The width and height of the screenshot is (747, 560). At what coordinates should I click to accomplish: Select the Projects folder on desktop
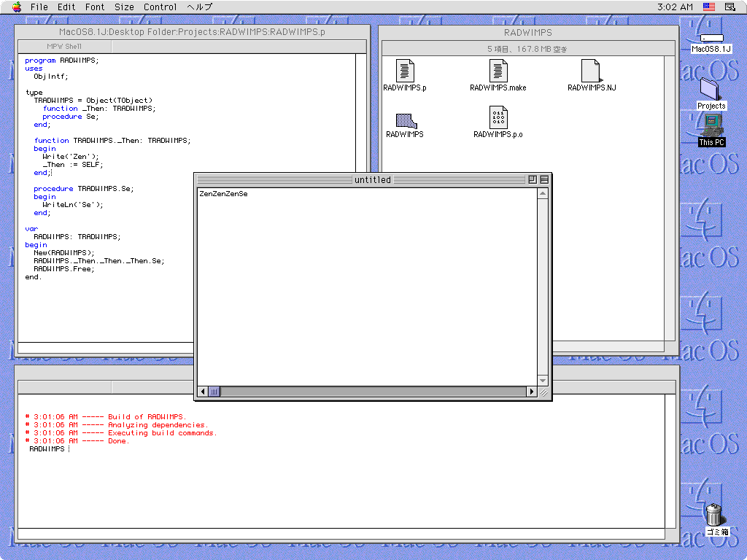click(711, 94)
